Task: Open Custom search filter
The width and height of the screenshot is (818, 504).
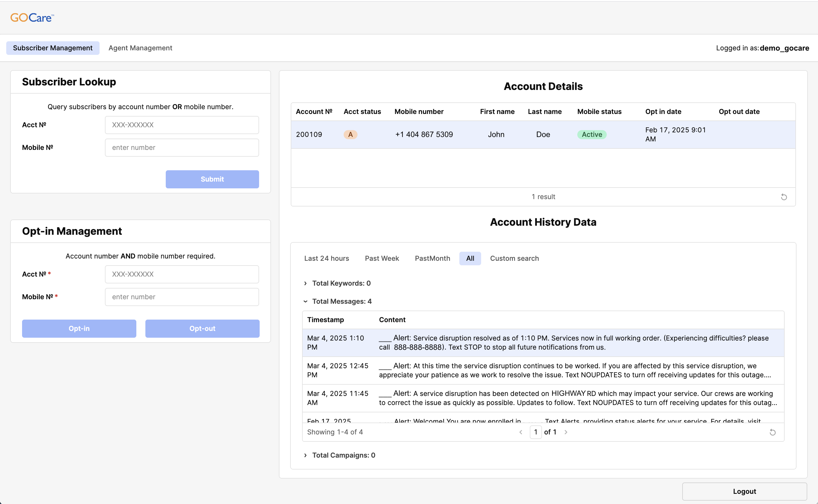Action: 514,258
